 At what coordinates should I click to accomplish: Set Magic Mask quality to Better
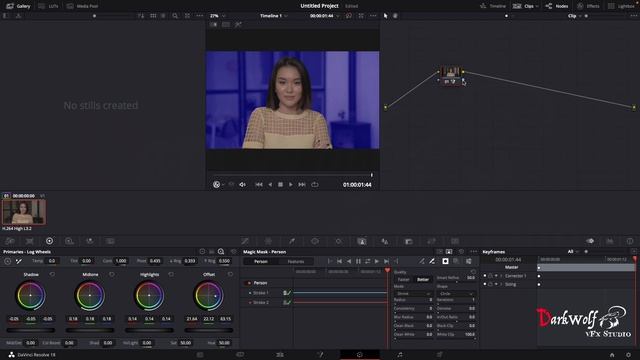(x=423, y=280)
